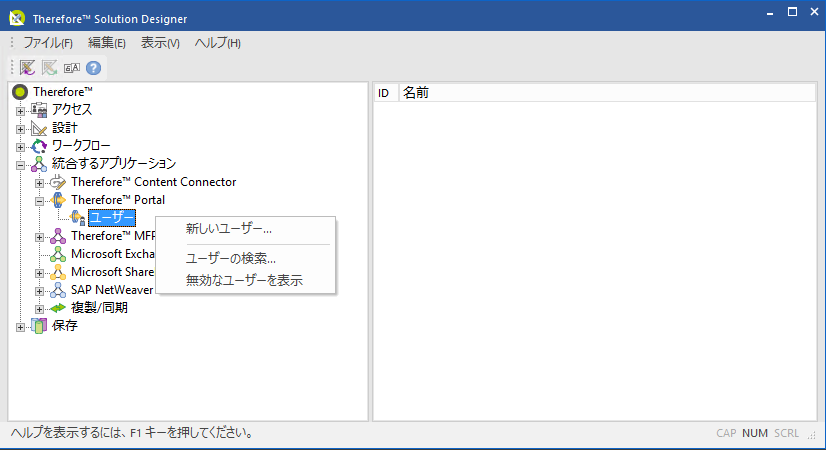Select the 複製/同期 label
This screenshot has height=450, width=826.
100,308
